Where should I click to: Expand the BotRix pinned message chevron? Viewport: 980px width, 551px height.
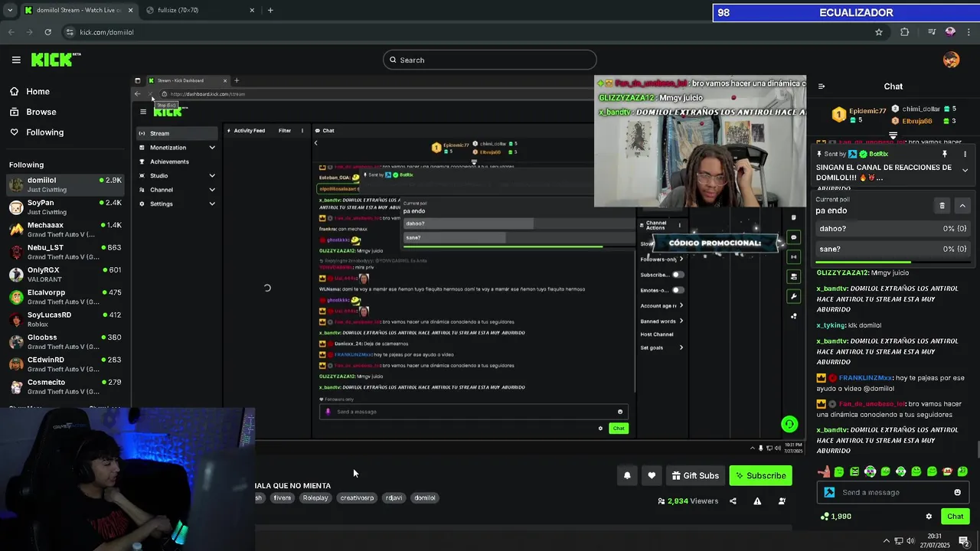pos(965,171)
